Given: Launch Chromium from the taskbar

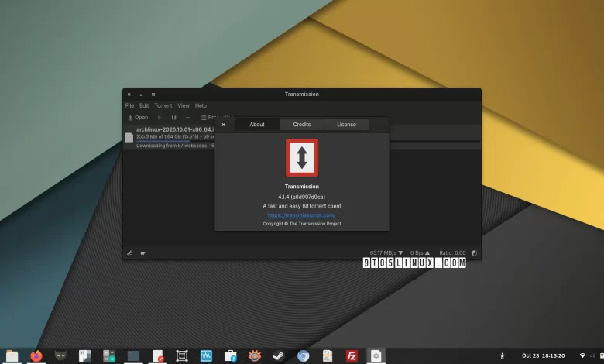Looking at the screenshot, I should pos(303,355).
